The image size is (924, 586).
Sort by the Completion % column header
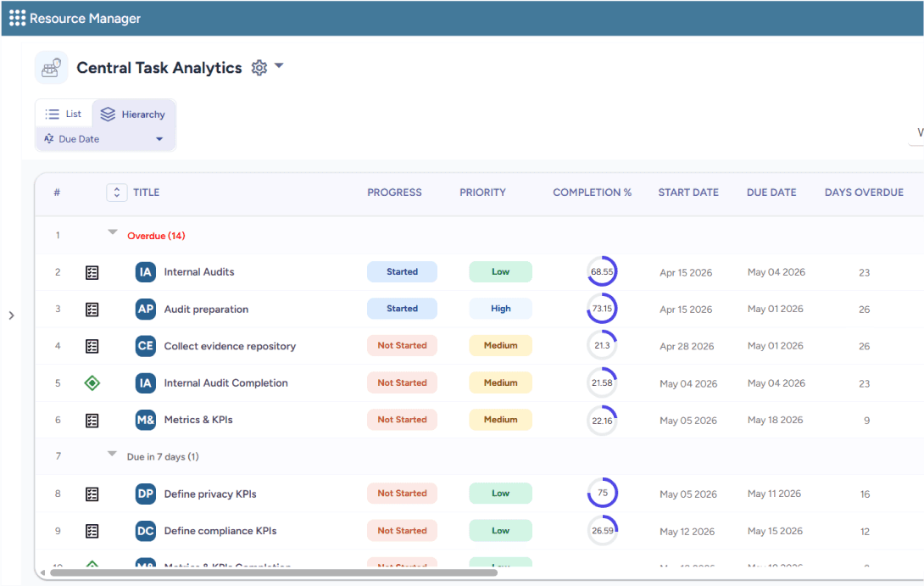coord(592,193)
